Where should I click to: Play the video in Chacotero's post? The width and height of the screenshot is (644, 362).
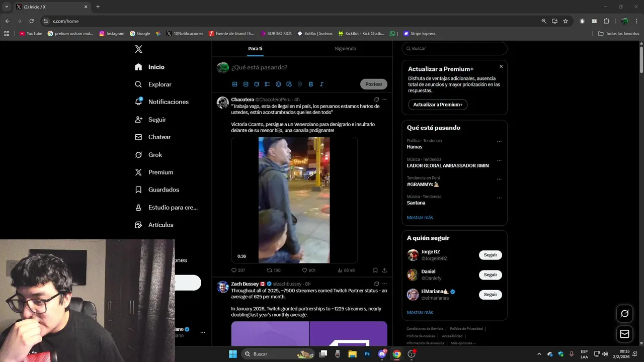click(x=294, y=200)
